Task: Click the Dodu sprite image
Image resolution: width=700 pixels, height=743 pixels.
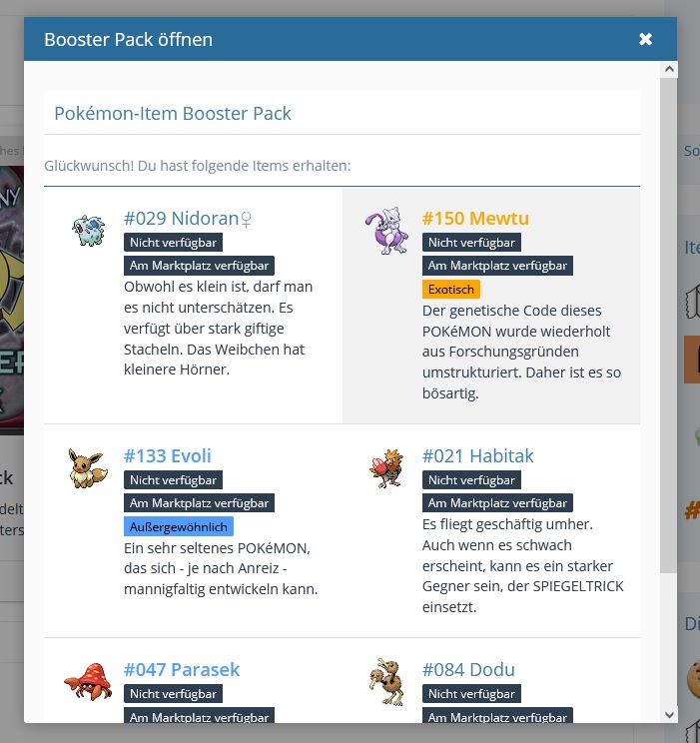Action: click(386, 682)
